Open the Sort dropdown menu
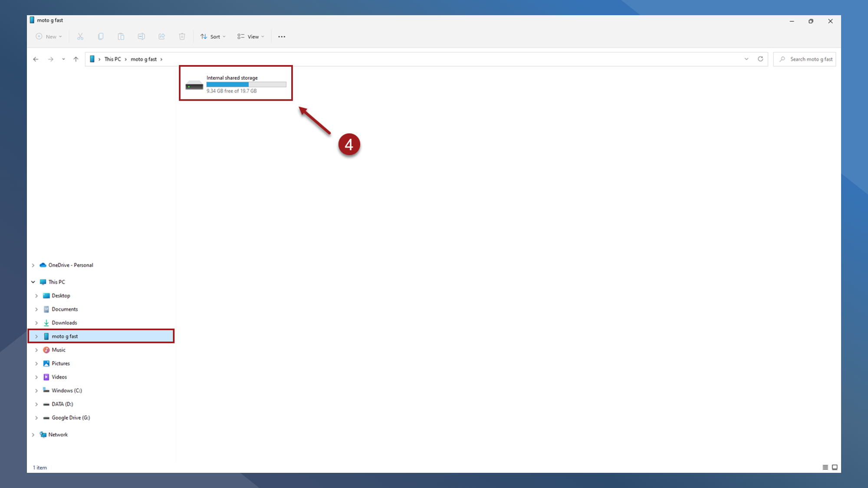This screenshot has width=868, height=488. click(x=213, y=36)
